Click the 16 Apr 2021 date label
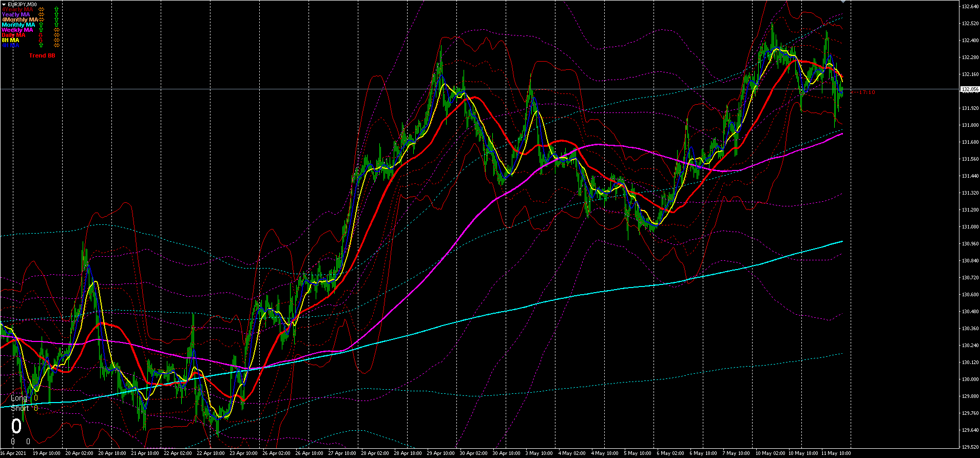The width and height of the screenshot is (980, 458). click(13, 453)
